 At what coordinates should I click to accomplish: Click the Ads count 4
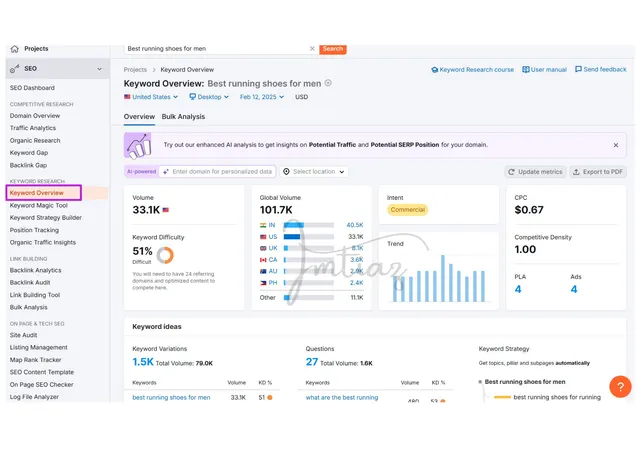[x=574, y=289]
